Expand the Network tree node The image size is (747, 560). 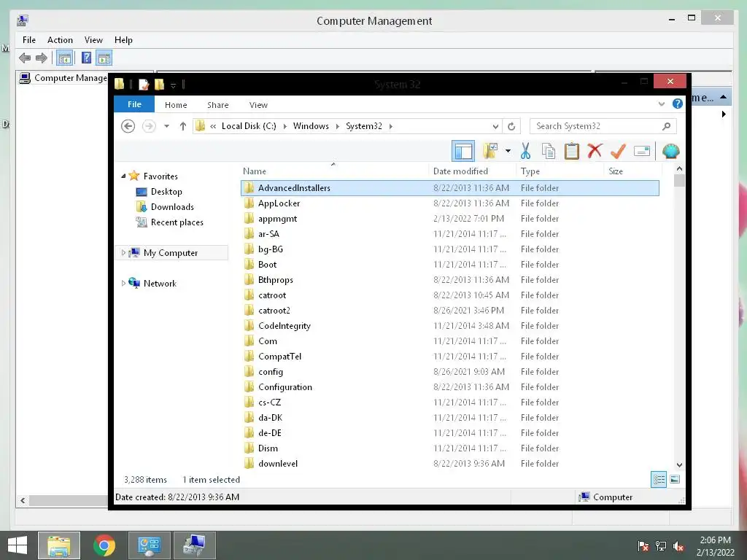coord(123,283)
